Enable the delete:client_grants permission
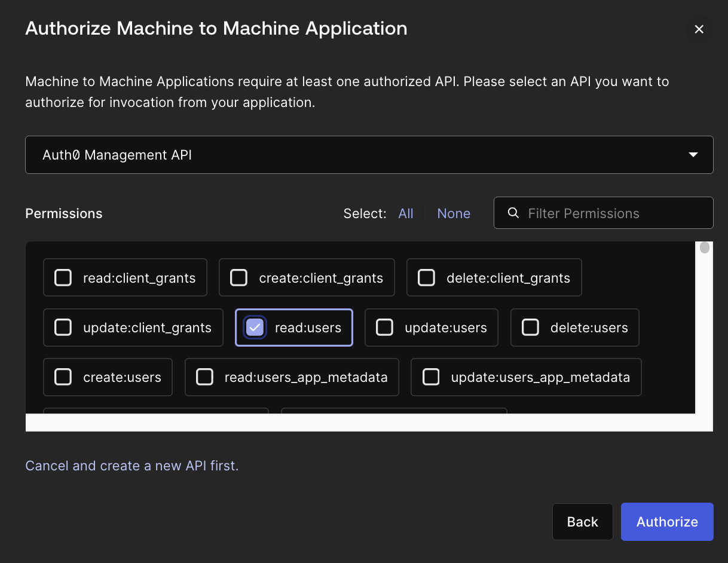This screenshot has width=728, height=563. tap(426, 277)
